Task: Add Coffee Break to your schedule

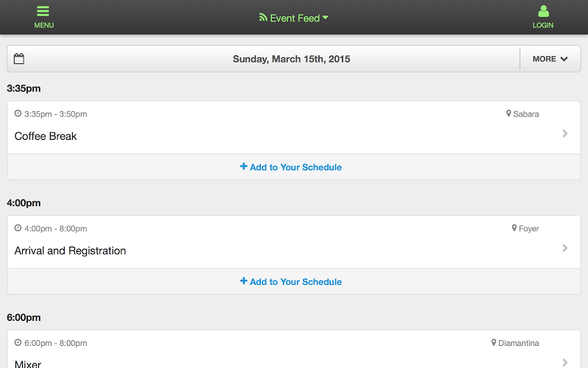Action: coord(291,167)
